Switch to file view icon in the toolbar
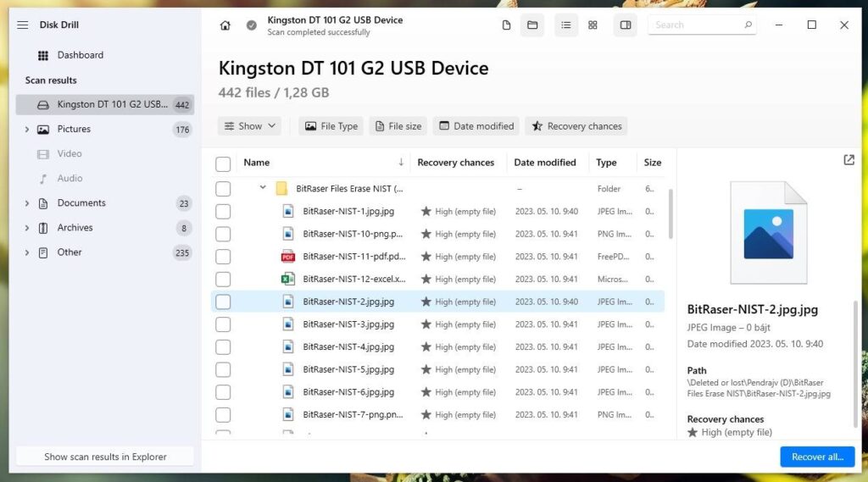 pyautogui.click(x=506, y=25)
